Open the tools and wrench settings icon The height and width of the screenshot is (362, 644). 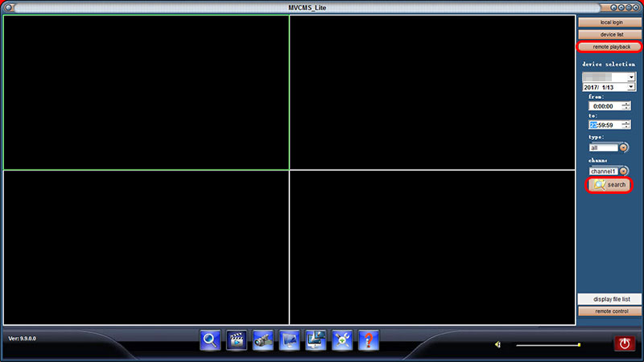tap(342, 340)
